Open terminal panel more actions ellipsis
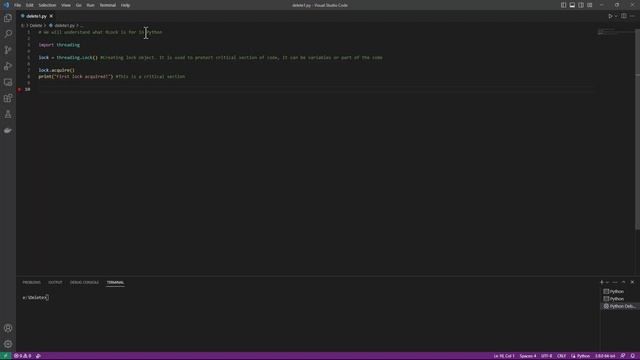Image resolution: width=640 pixels, height=360 pixels. pyautogui.click(x=615, y=282)
